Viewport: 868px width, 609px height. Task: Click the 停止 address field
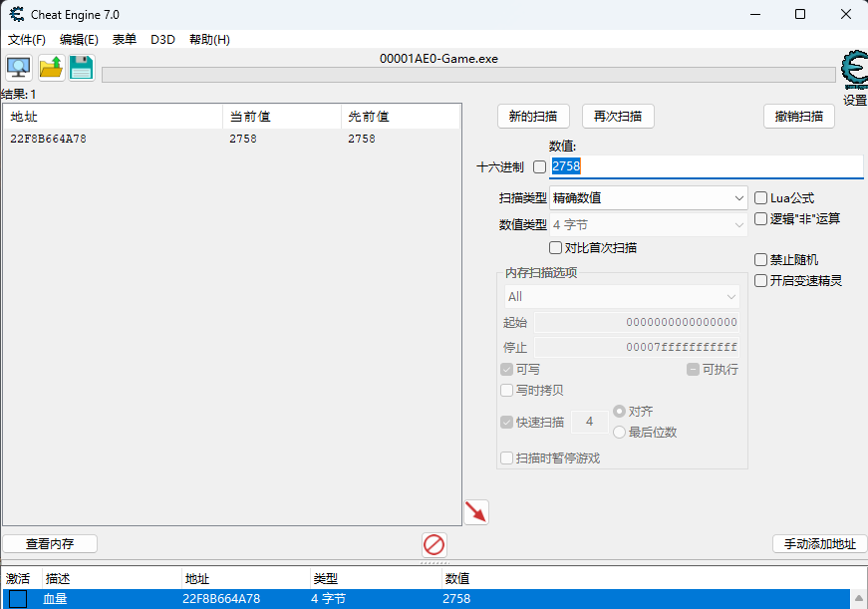tap(637, 347)
